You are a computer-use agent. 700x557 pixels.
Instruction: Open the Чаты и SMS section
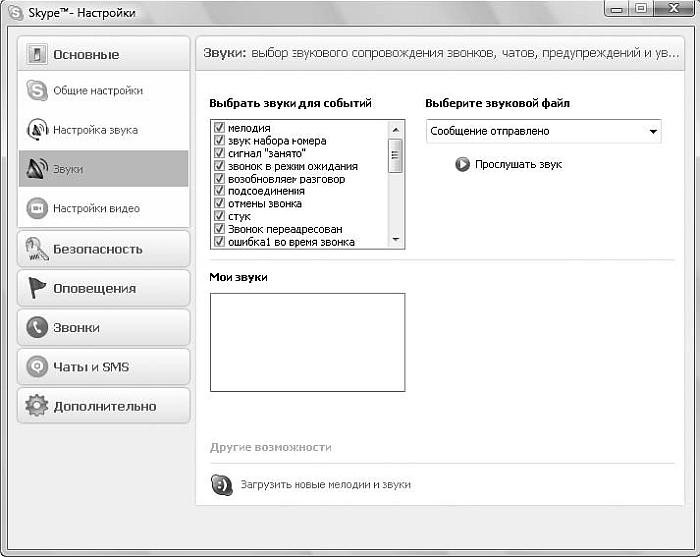[104, 367]
